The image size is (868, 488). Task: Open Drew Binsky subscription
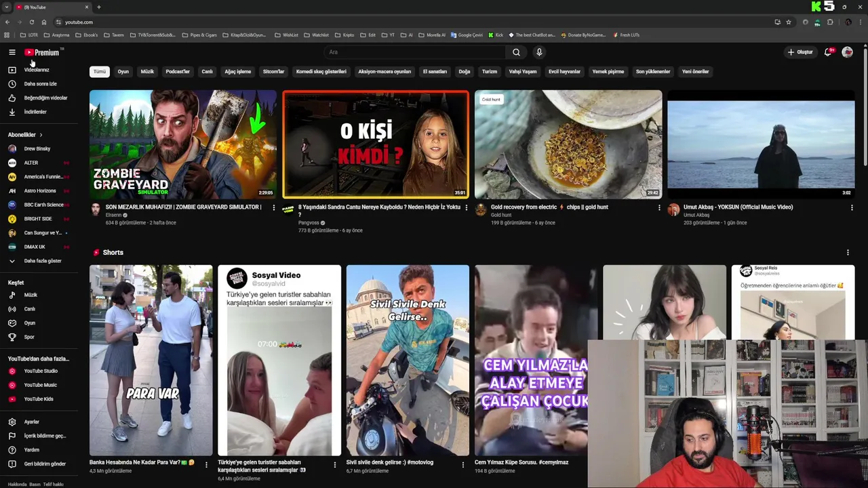tap(37, 148)
